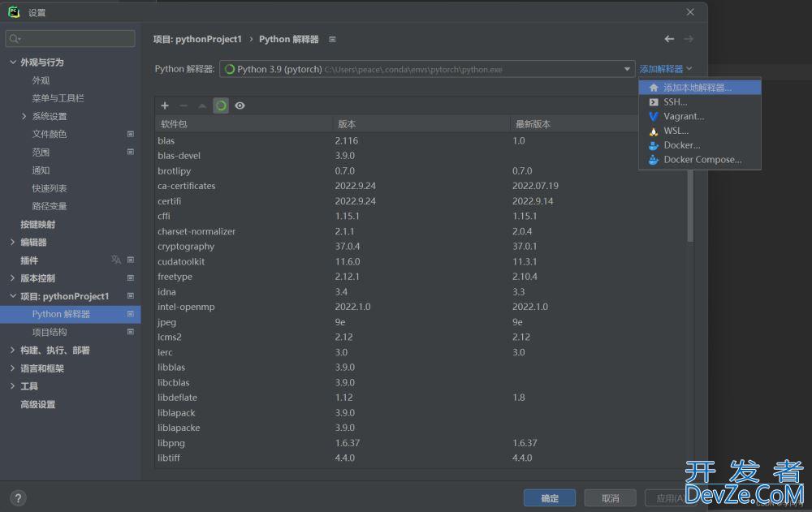The image size is (812, 512).
Task: Select the cudatoolkit package row
Action: click(421, 261)
